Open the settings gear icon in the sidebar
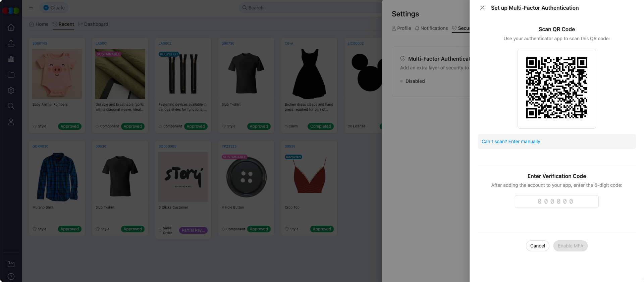 (x=11, y=91)
